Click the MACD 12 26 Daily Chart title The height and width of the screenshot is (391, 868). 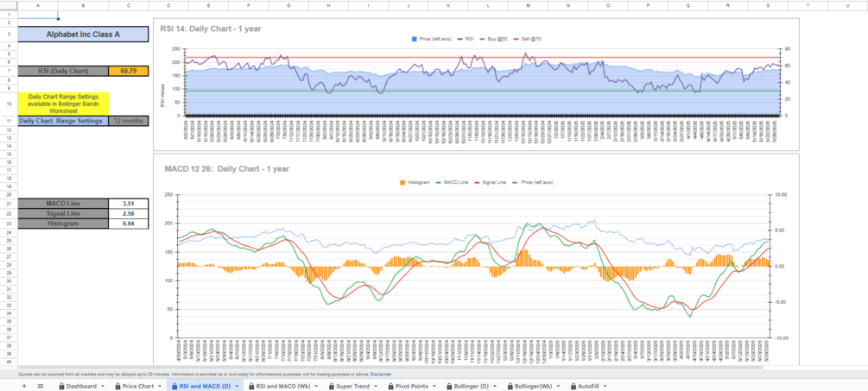(227, 168)
